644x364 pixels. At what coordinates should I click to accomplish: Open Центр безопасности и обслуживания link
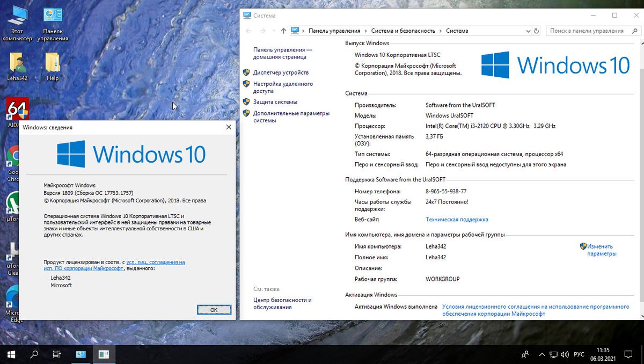[282, 304]
